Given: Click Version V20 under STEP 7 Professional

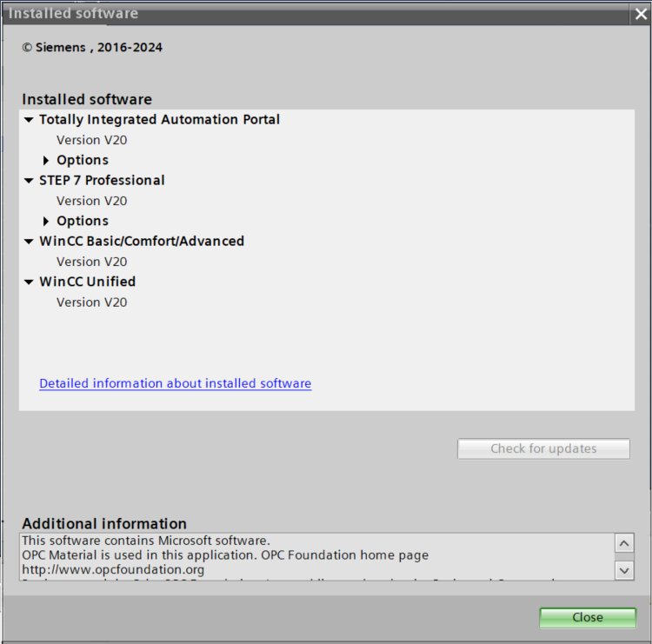Looking at the screenshot, I should pos(92,201).
